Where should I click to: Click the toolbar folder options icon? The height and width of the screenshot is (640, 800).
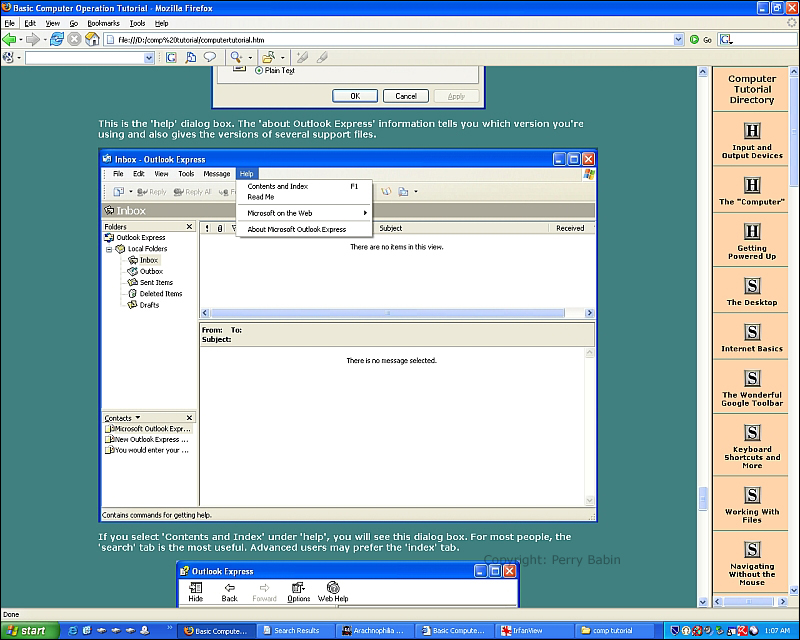268,58
